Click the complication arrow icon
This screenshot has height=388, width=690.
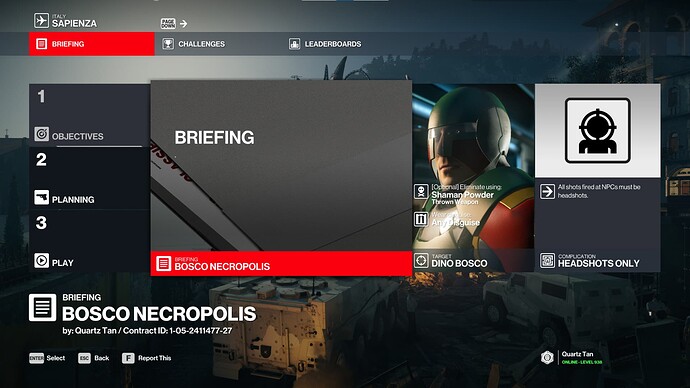547,191
